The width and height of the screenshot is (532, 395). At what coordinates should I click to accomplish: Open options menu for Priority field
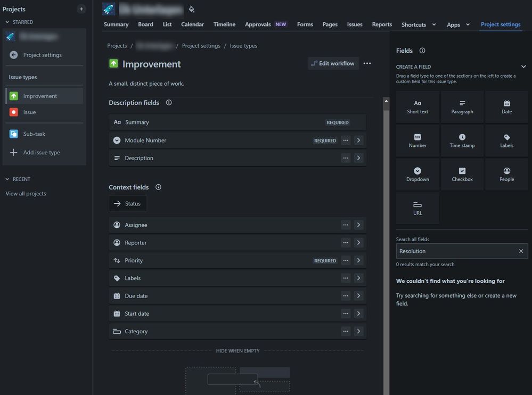346,260
